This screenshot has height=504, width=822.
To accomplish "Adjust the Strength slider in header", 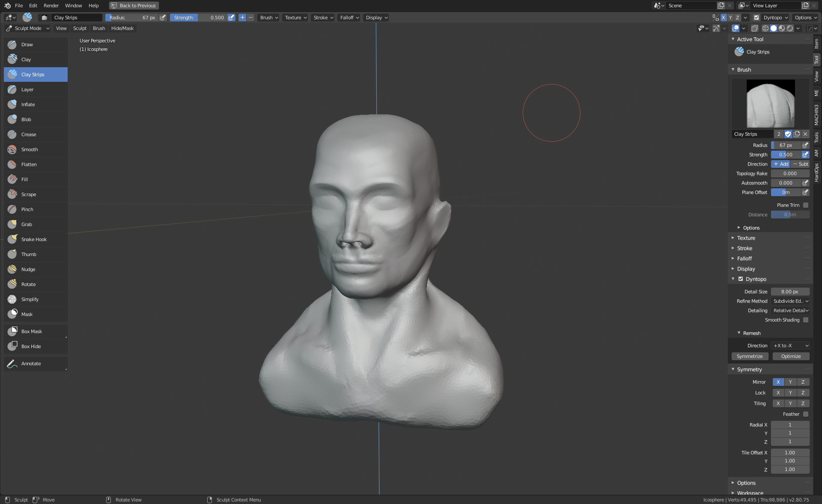I will [199, 18].
